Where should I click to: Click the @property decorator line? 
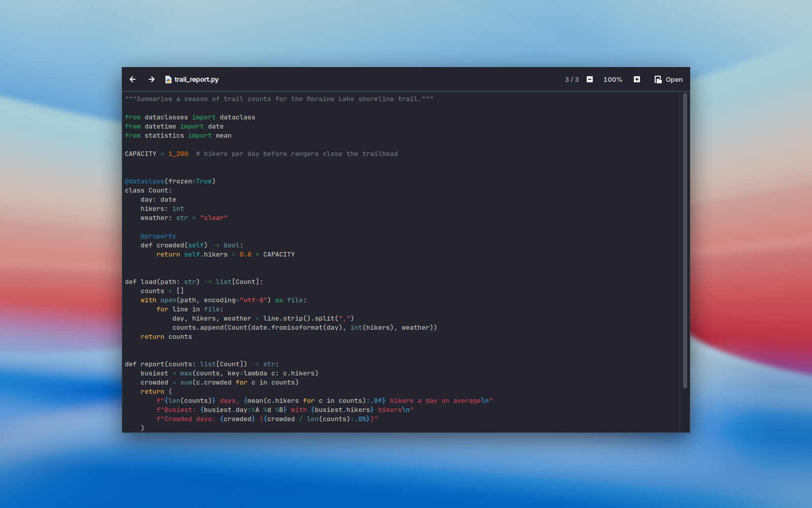pos(158,236)
